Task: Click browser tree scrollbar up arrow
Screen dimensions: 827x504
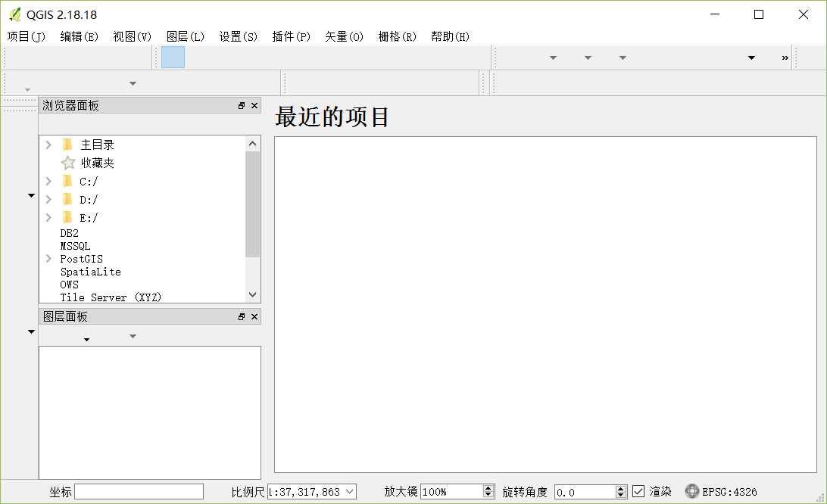Action: (x=253, y=144)
